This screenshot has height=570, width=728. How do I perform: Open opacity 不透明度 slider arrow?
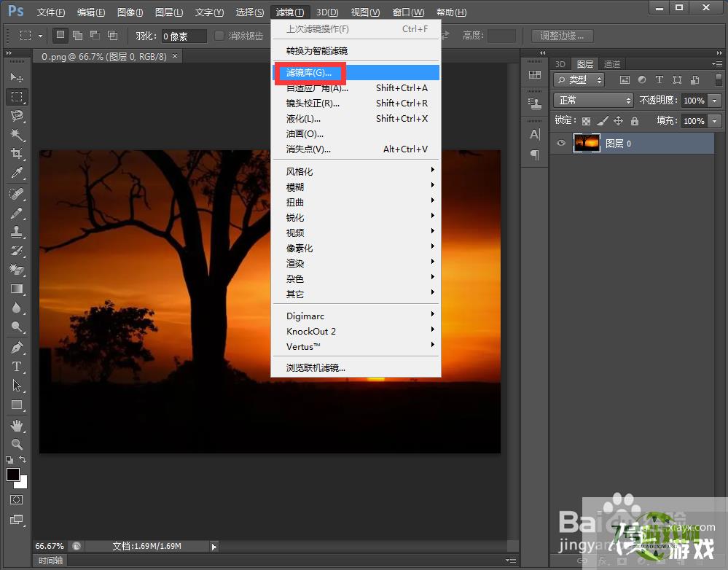coord(716,101)
